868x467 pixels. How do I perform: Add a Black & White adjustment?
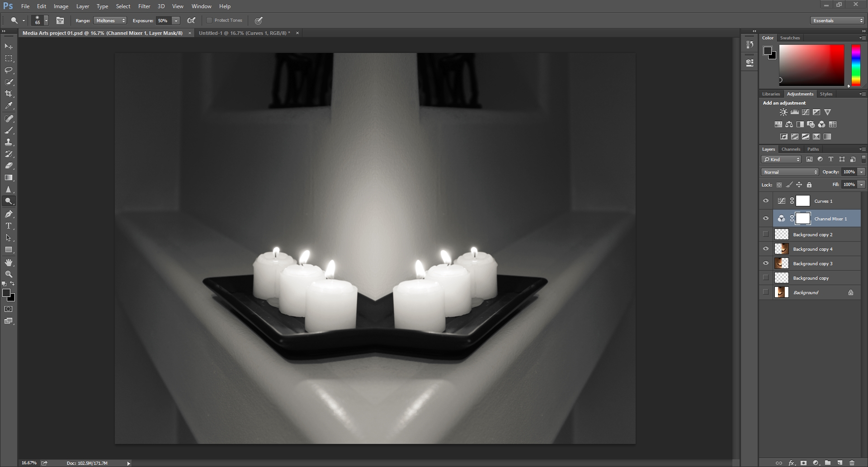(x=800, y=124)
